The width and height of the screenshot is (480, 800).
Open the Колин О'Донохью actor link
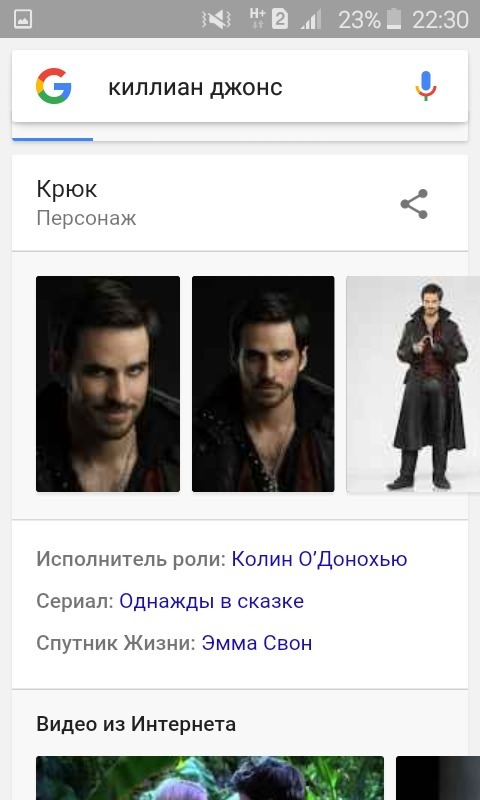click(319, 559)
